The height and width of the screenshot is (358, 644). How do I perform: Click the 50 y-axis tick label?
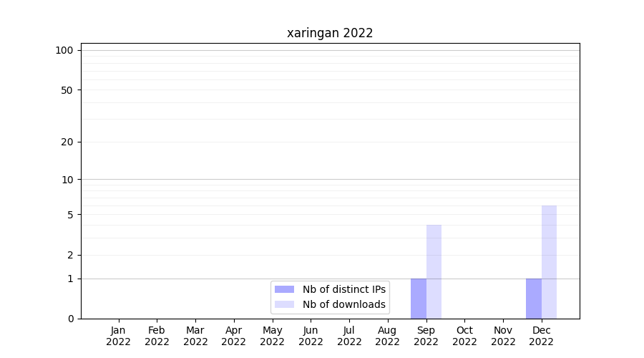click(x=67, y=90)
